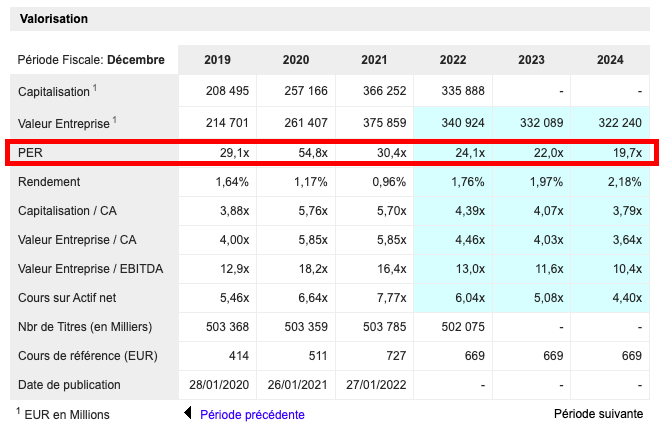Viewport: 663px width, 428px height.
Task: Click the EBITDA multiple 10,4x
Action: pos(627,269)
